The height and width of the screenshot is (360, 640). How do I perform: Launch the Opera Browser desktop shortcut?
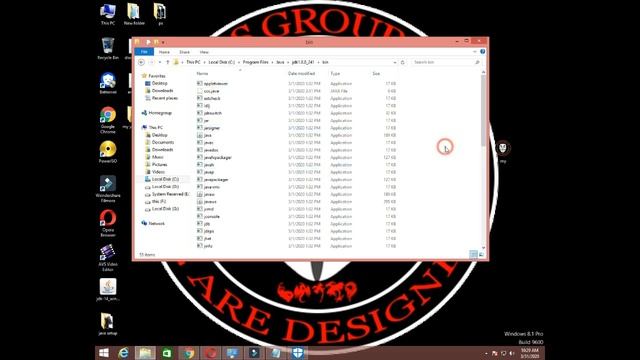(x=108, y=223)
